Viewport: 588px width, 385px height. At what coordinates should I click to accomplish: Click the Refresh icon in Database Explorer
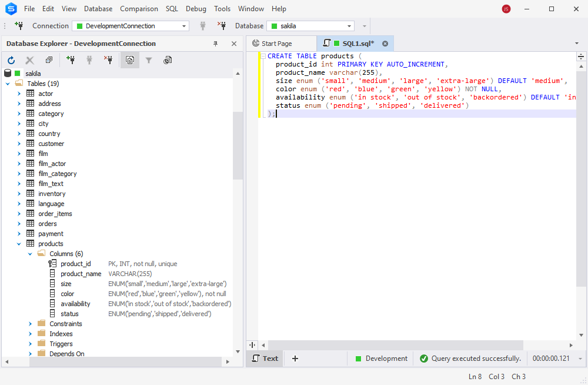point(11,60)
